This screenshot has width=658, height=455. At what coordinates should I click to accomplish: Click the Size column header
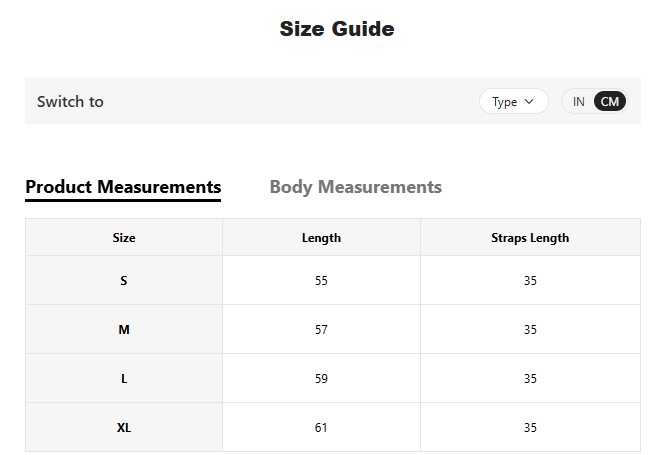coord(124,238)
